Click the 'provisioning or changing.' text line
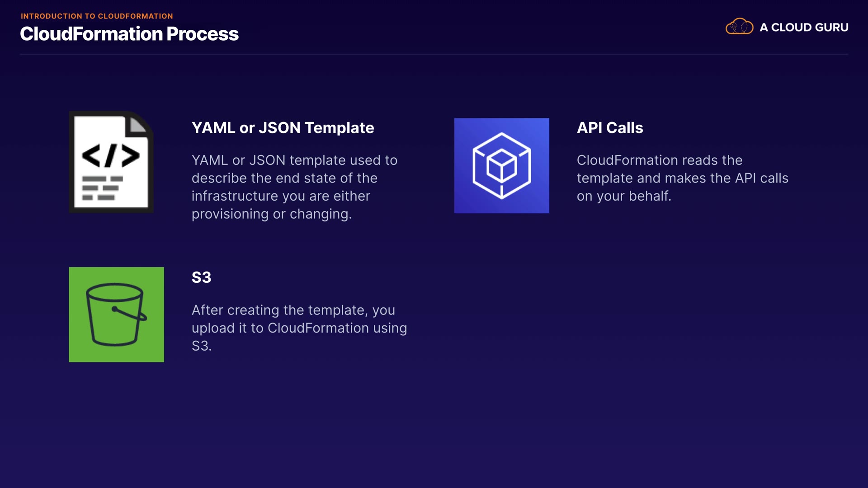The image size is (868, 488). pos(271,214)
